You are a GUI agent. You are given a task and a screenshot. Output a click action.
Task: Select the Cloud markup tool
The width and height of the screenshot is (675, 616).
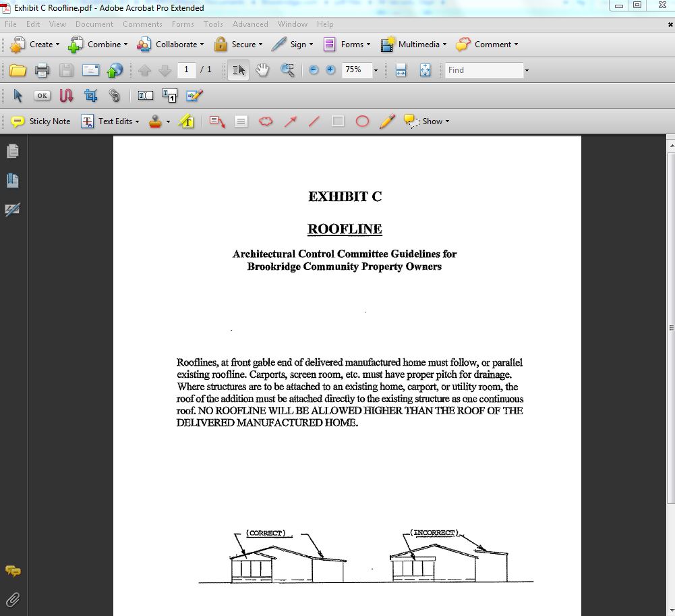pos(266,121)
